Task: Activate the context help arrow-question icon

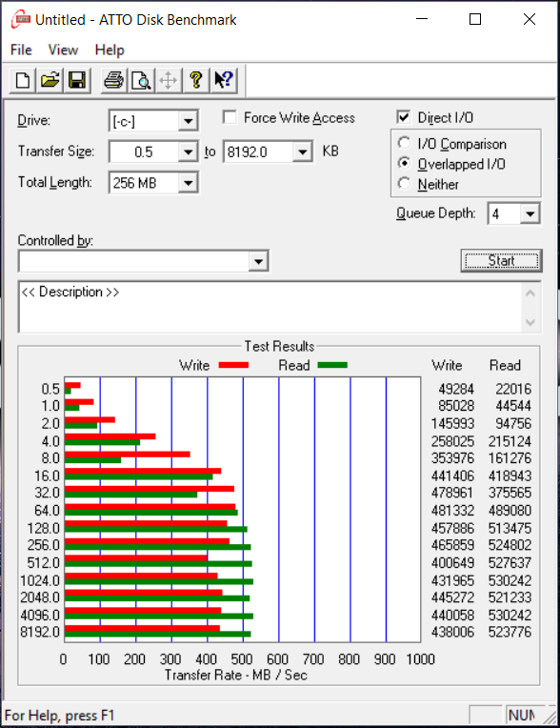Action: [x=224, y=80]
